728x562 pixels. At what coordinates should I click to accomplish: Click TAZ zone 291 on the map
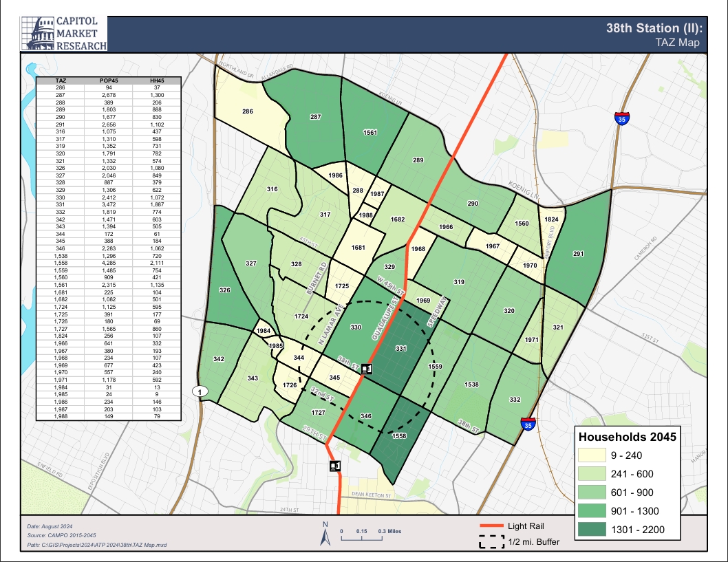click(578, 254)
